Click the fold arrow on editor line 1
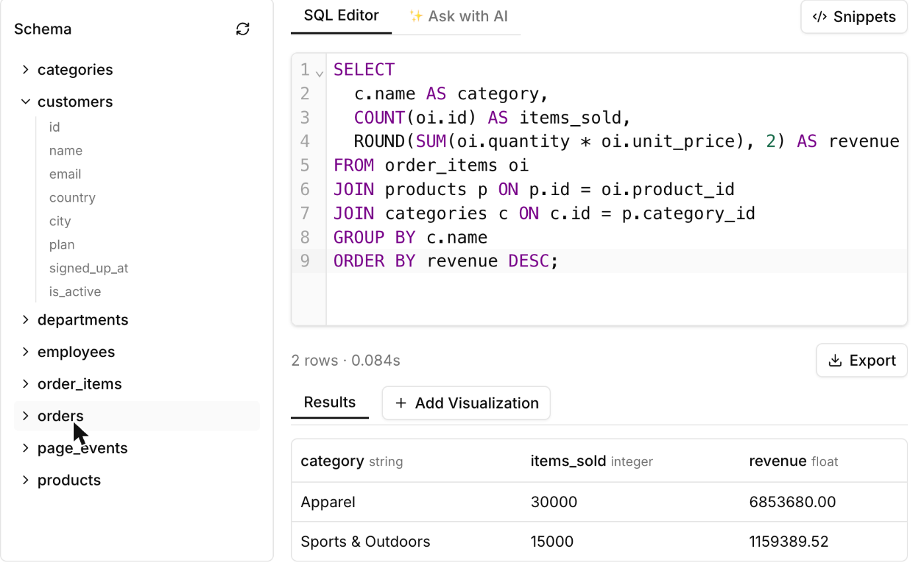This screenshot has width=924, height=574. (319, 73)
